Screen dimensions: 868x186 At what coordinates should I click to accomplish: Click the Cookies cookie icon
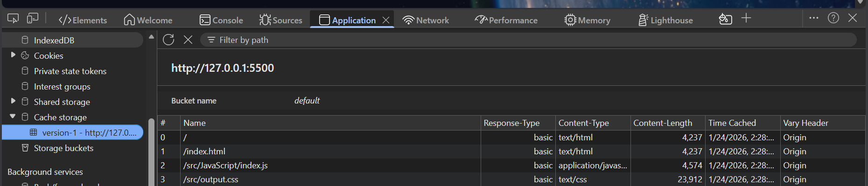pos(25,55)
